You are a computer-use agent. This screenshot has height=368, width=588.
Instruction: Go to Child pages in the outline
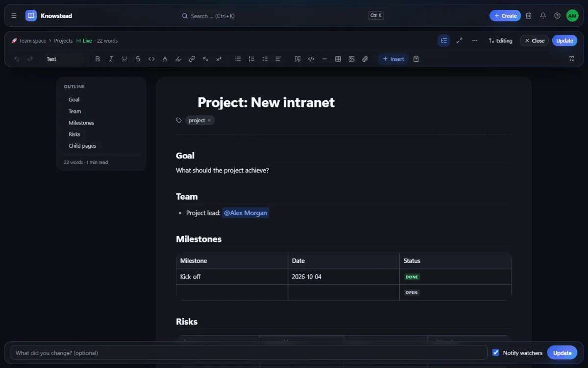tap(82, 146)
